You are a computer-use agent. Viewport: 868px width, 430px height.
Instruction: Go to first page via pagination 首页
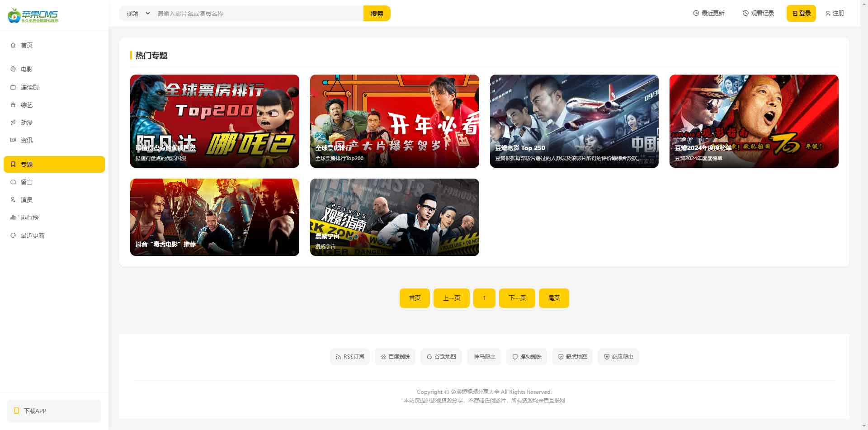point(415,298)
